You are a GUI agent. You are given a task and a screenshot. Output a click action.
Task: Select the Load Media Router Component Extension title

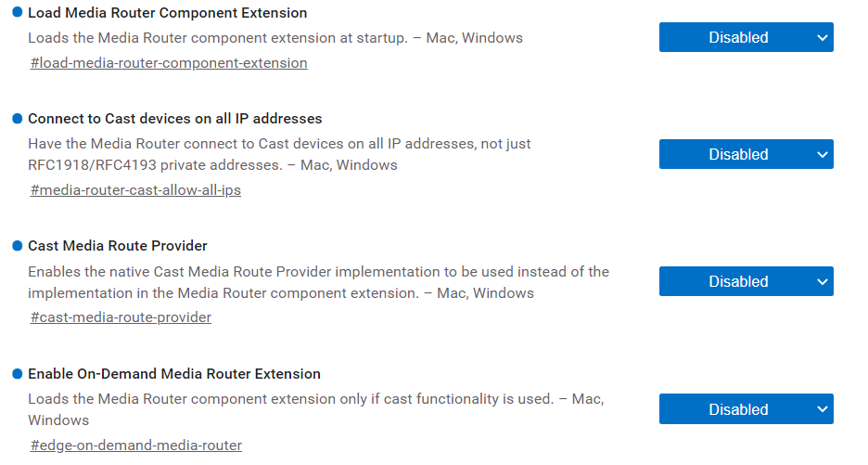pyautogui.click(x=168, y=13)
